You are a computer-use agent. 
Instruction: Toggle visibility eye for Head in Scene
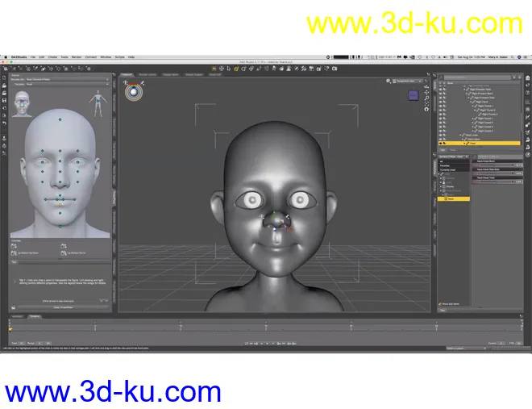coord(439,144)
